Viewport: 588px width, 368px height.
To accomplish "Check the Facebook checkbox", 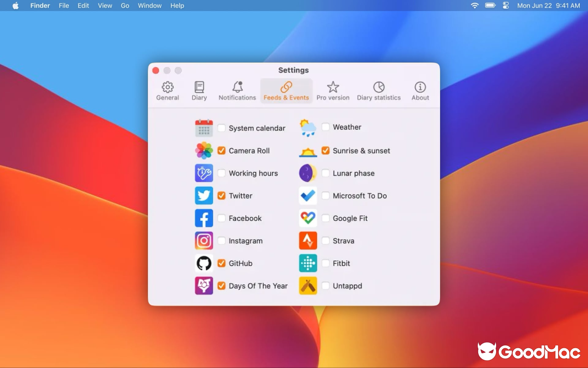I will coord(221,218).
